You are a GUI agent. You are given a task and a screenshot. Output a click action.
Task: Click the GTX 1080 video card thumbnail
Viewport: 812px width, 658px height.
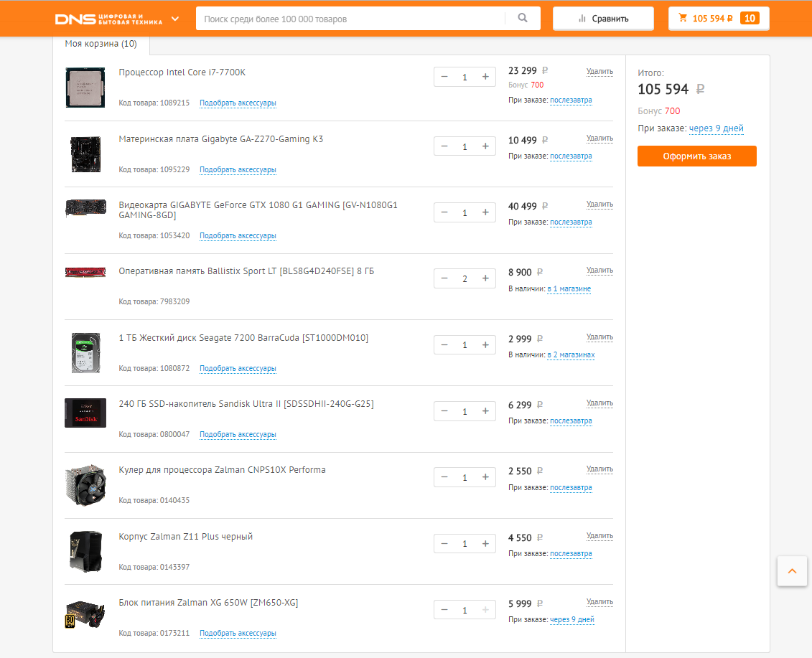(85, 208)
